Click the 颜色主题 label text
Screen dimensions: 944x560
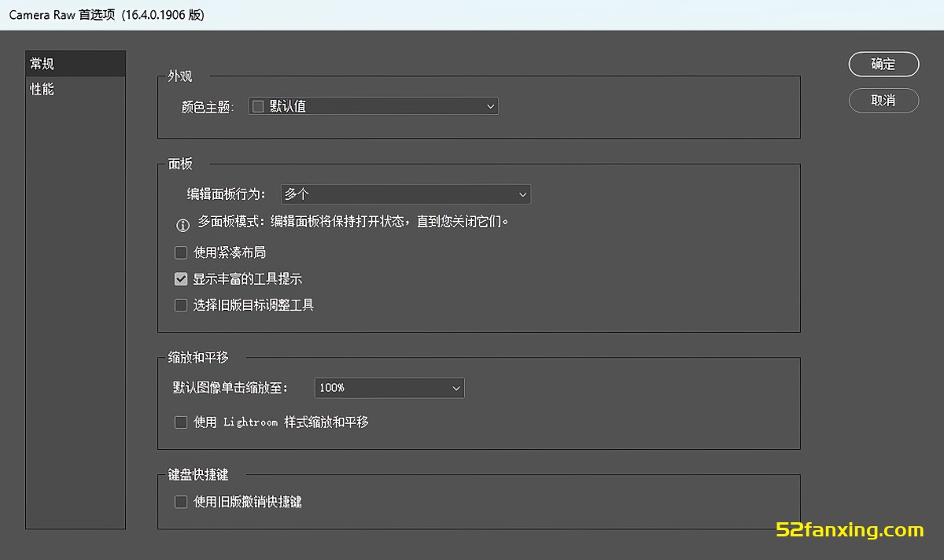pyautogui.click(x=208, y=107)
